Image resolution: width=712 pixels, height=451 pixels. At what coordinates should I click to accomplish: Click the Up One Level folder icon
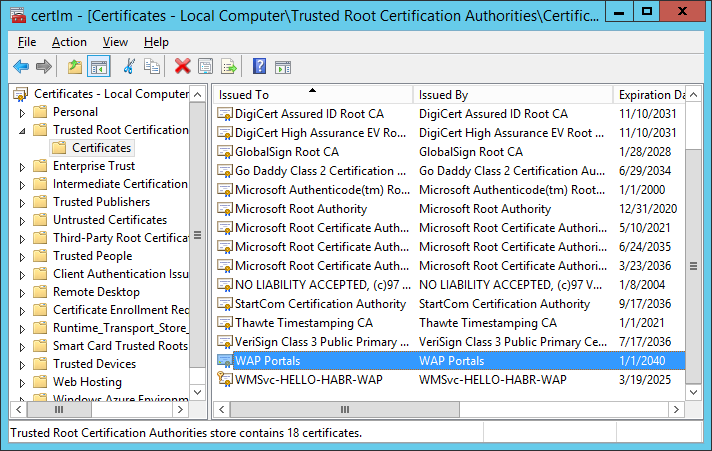(x=75, y=67)
